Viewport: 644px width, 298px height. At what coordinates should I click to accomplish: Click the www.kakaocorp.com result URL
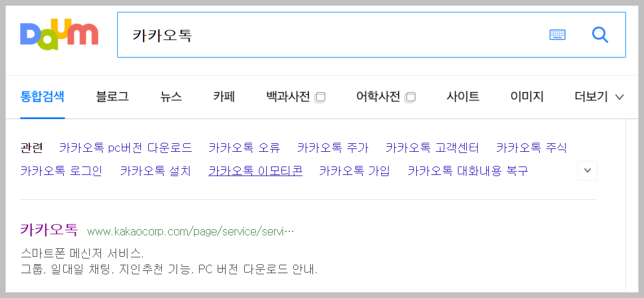pyautogui.click(x=191, y=231)
